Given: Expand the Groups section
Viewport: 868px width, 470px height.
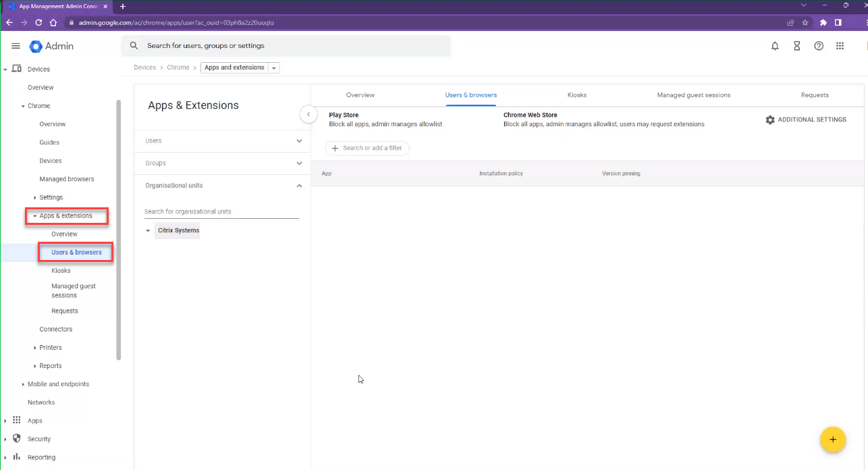Looking at the screenshot, I should (x=299, y=163).
